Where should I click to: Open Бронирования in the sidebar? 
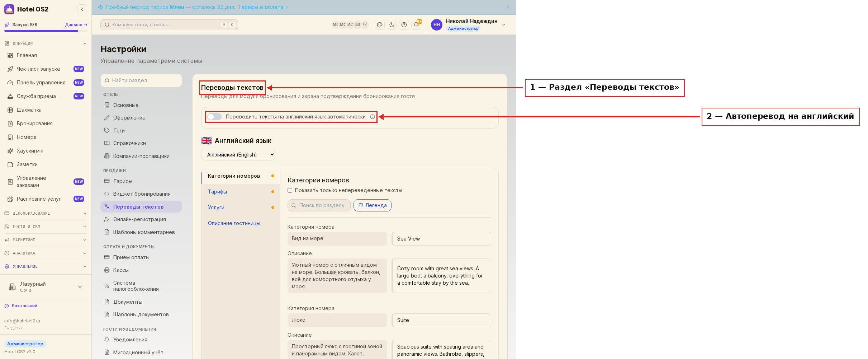46,123
